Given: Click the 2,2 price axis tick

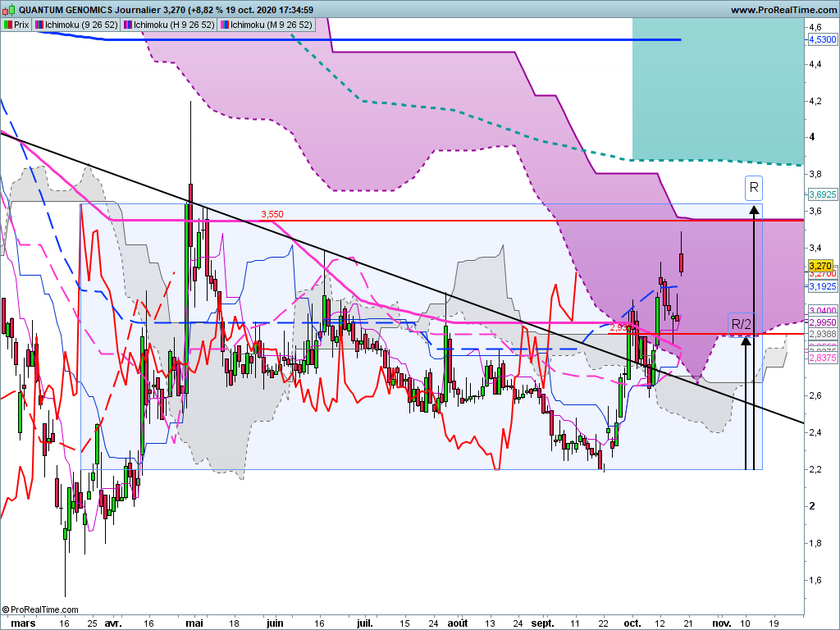Looking at the screenshot, I should 815,470.
